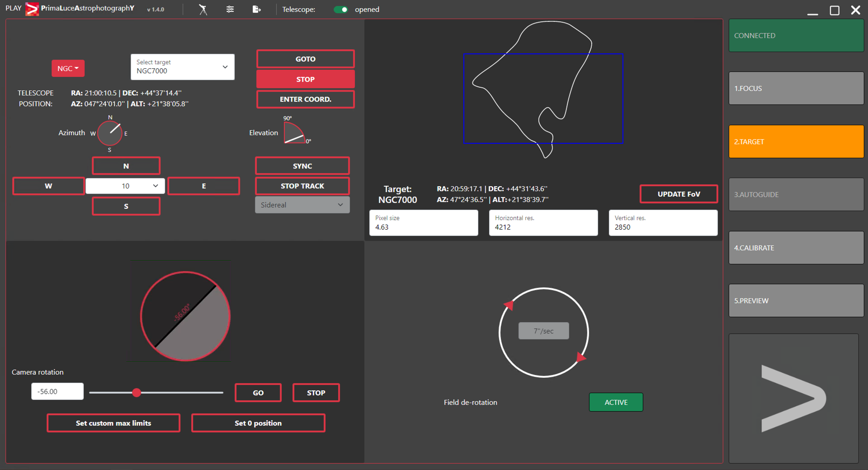Image resolution: width=868 pixels, height=470 pixels.
Task: Click the camera rotation angle dial
Action: click(185, 316)
